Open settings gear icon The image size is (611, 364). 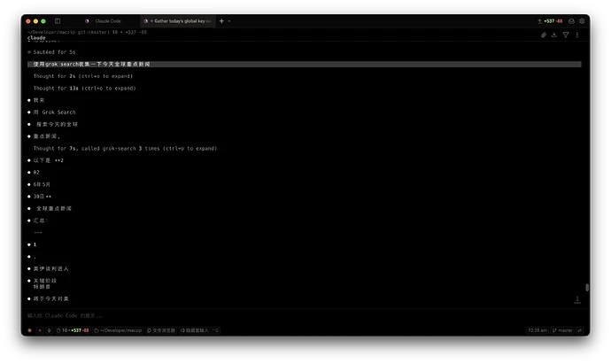[582, 21]
